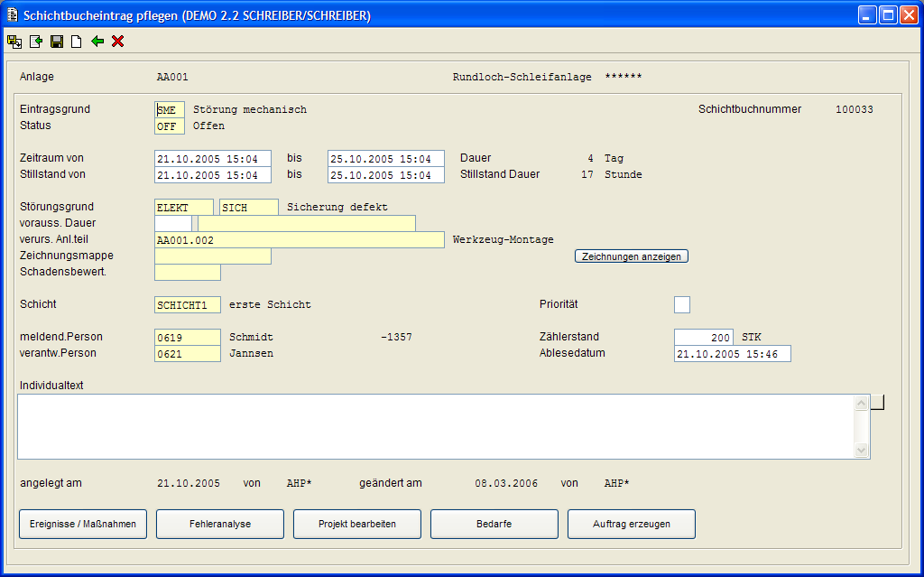Click Individualtext scrollbar down arrow

click(x=861, y=451)
